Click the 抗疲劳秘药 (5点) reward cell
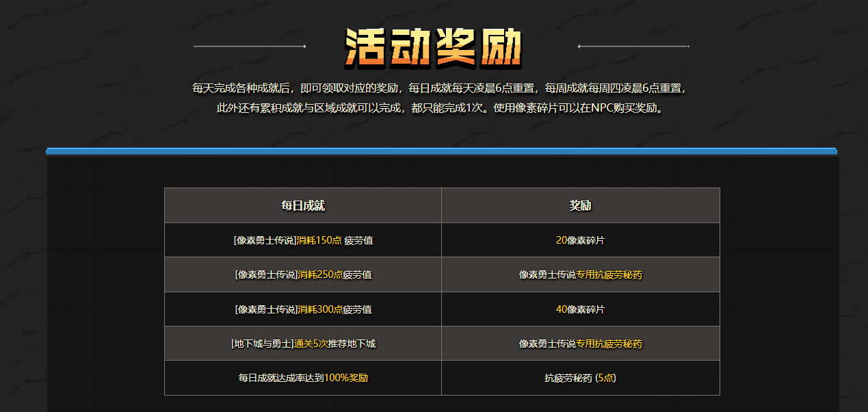The image size is (868, 412). tap(581, 378)
